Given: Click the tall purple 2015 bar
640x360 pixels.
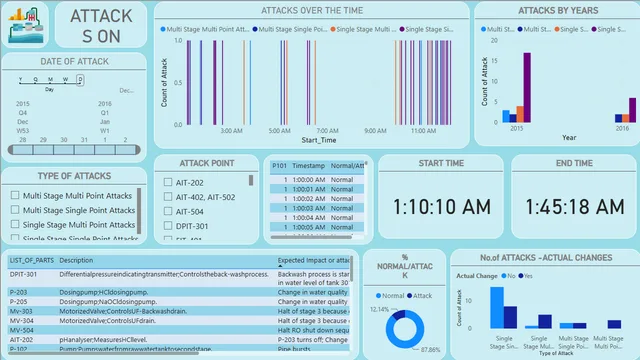Looking at the screenshot, I should coord(527,87).
